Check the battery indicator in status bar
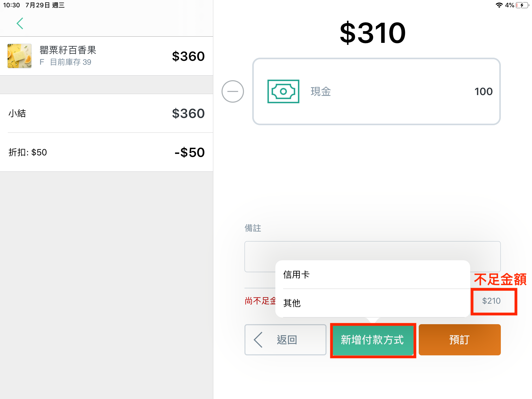Screen dimensions: 532x399 pyautogui.click(x=522, y=5)
